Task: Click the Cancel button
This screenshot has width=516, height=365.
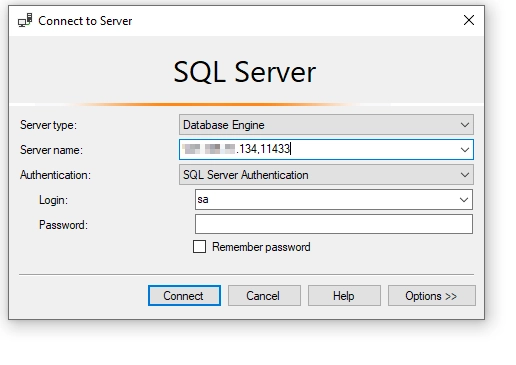Action: [264, 295]
